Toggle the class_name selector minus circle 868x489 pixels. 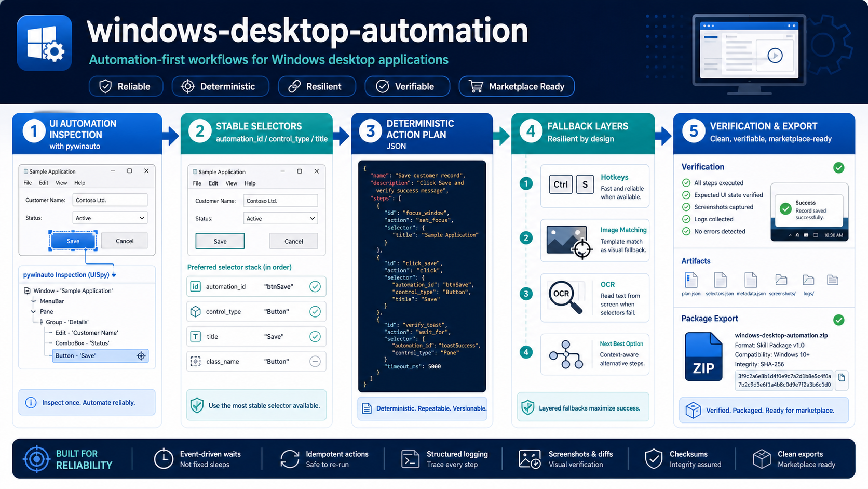[315, 361]
